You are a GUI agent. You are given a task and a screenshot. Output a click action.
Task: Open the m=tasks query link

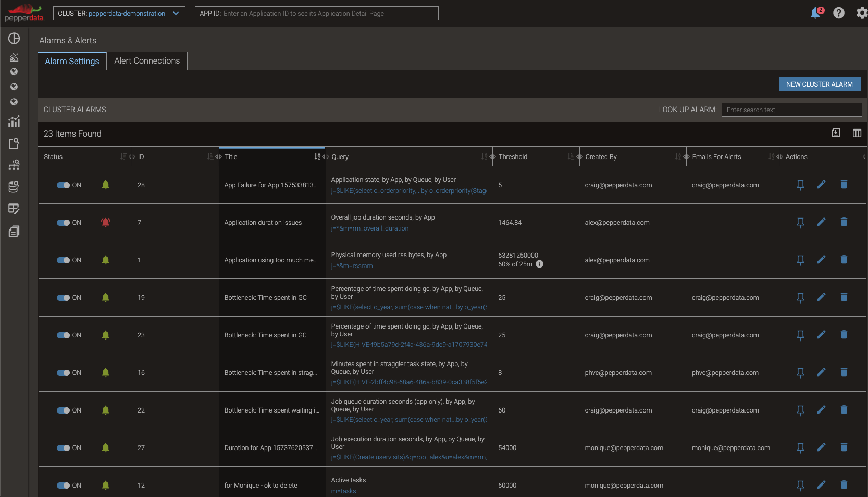[344, 491]
